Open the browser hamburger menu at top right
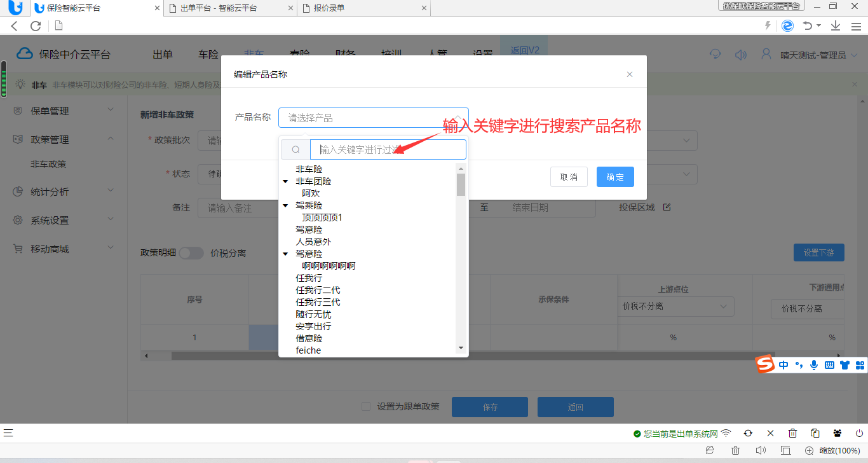Screen dimensions: 868x463 pyautogui.click(x=855, y=25)
